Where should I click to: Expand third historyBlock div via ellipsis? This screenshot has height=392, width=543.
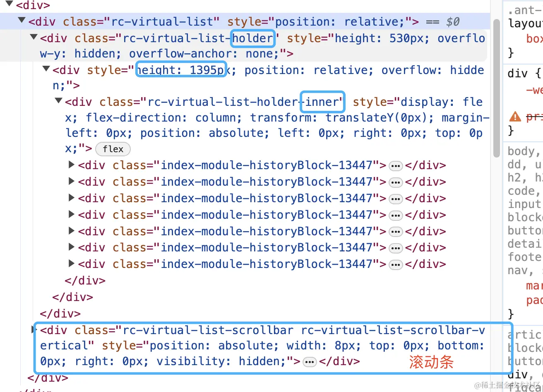[x=395, y=198]
